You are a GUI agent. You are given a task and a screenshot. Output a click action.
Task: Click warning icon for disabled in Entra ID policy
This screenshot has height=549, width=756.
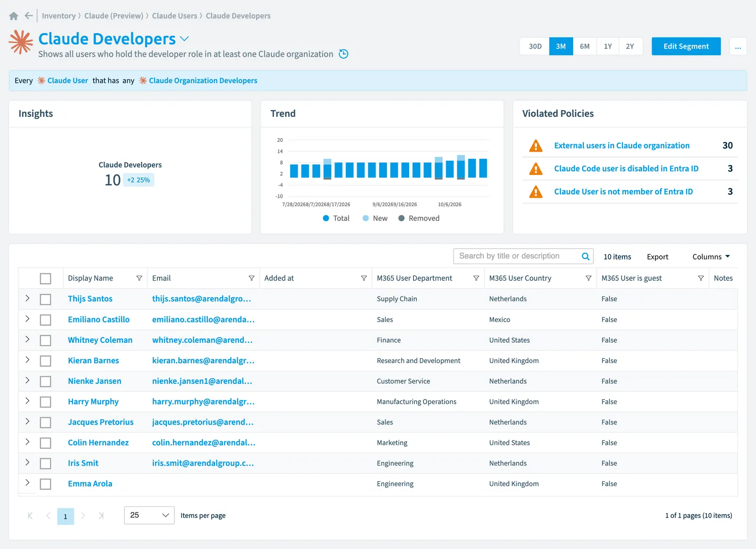[536, 168]
